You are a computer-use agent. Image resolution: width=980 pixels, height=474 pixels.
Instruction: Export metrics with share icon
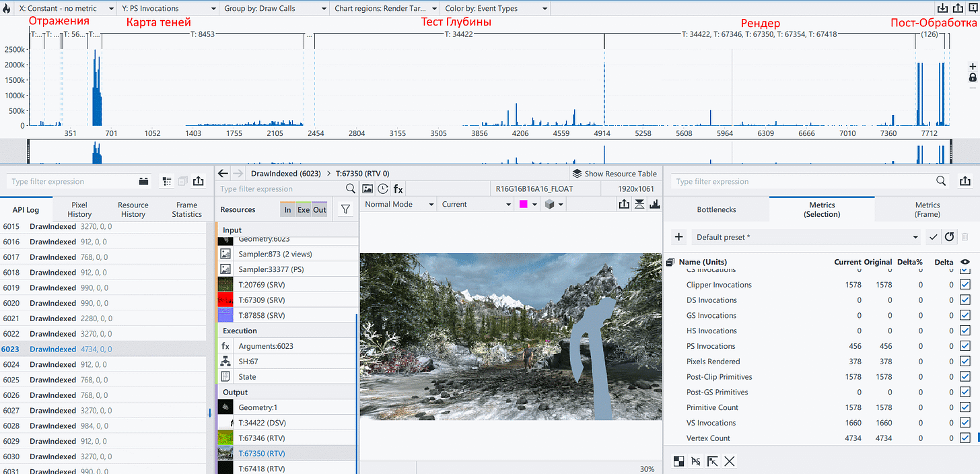(x=965, y=181)
